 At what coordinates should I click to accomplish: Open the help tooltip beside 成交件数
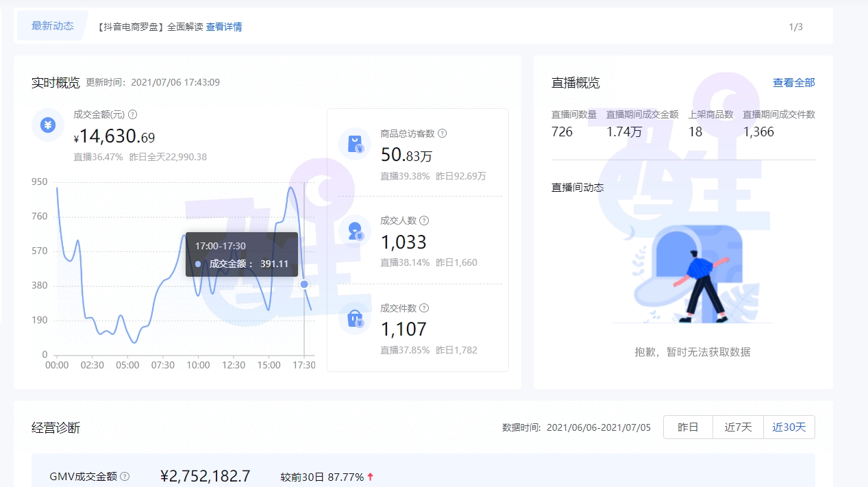coord(425,308)
